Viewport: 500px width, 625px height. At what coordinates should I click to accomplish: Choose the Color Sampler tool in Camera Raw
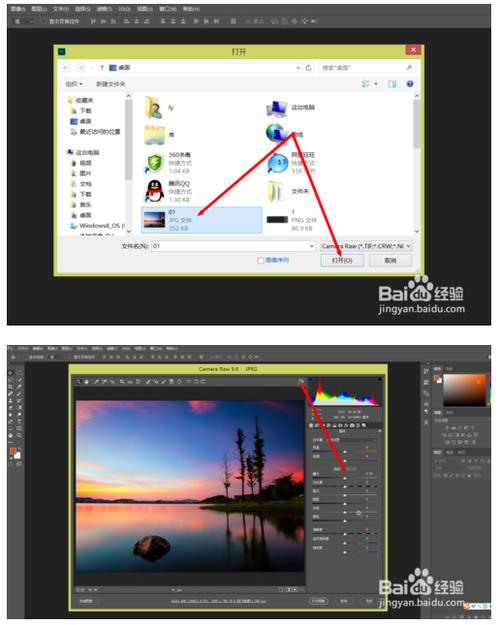click(104, 381)
